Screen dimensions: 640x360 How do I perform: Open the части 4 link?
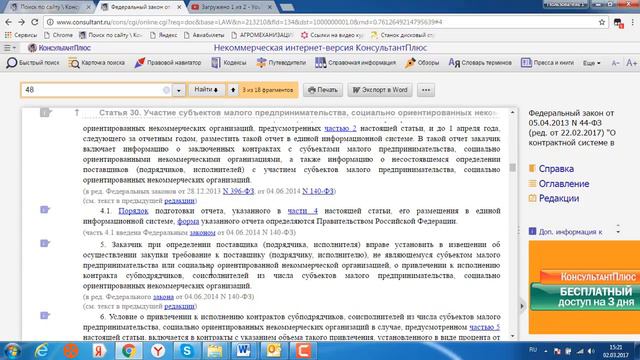[x=302, y=211]
